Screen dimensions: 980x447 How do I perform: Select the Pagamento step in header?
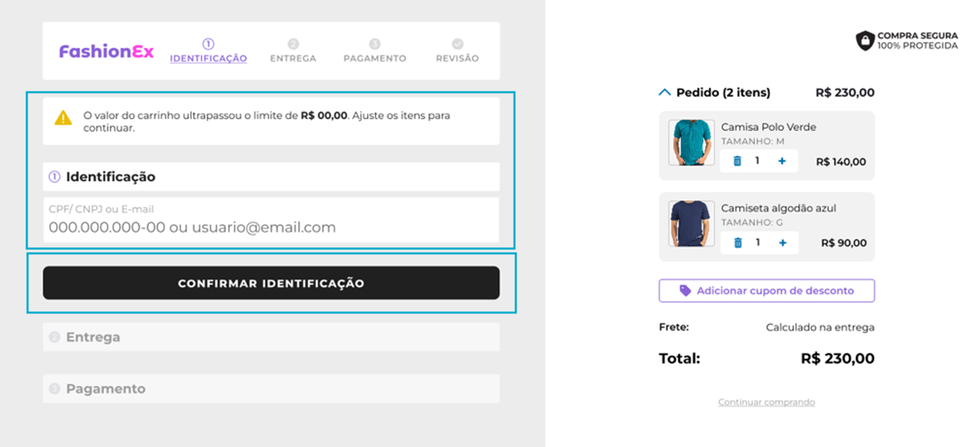(375, 51)
